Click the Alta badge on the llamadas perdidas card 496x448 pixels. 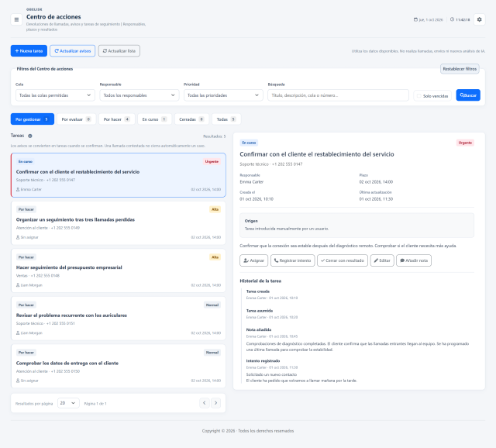point(215,209)
